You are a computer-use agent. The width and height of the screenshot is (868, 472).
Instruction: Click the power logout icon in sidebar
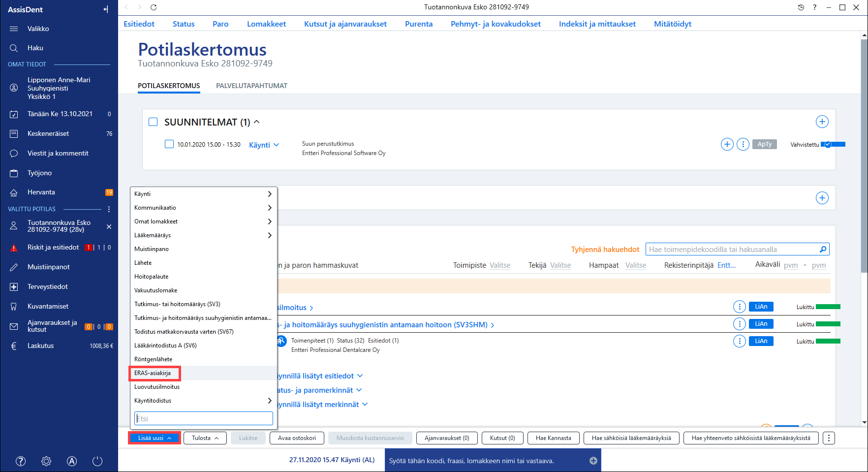[97, 461]
